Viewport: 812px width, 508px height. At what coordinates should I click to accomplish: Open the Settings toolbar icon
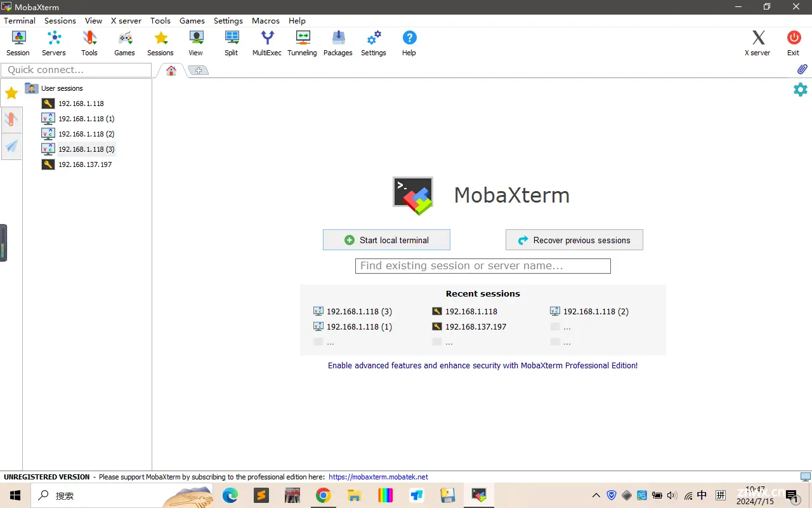[374, 43]
